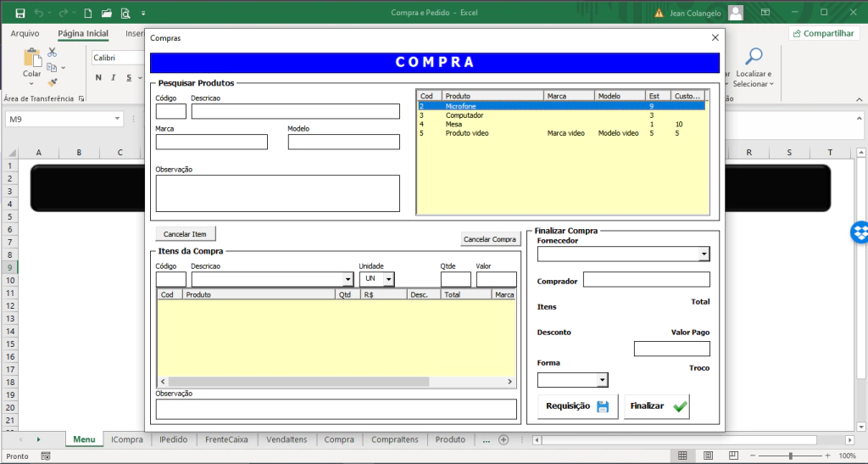The width and height of the screenshot is (868, 464).
Task: Click the Format Painter brush icon
Action: [53, 82]
